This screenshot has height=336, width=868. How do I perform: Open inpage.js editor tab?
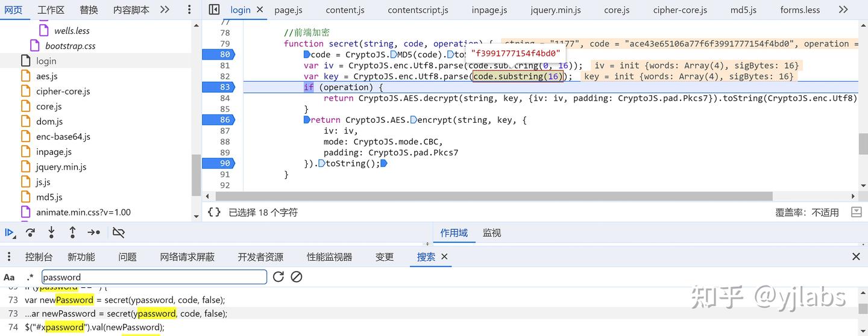click(x=489, y=10)
